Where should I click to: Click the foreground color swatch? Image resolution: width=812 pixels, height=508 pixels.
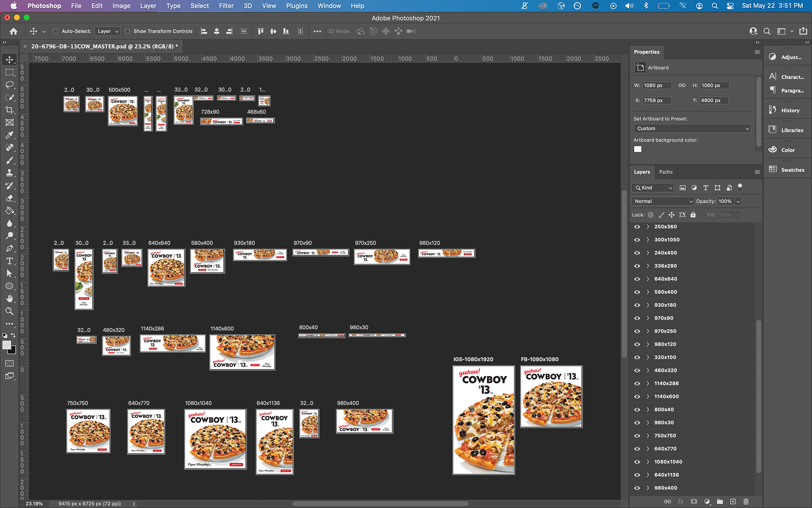pos(6,345)
